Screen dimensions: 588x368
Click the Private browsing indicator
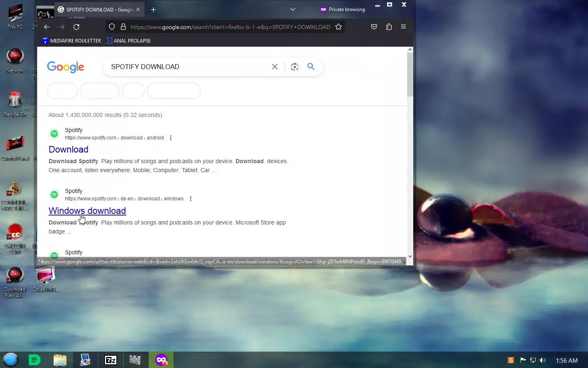[x=343, y=9]
